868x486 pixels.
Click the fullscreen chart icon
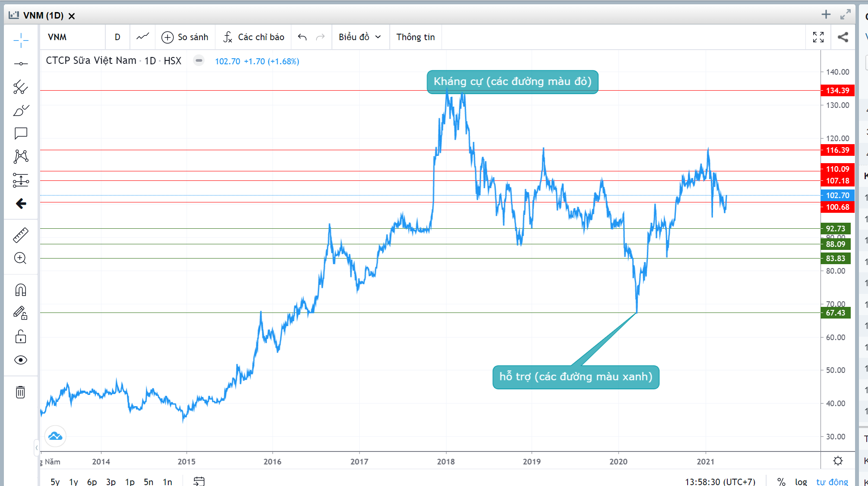[818, 37]
